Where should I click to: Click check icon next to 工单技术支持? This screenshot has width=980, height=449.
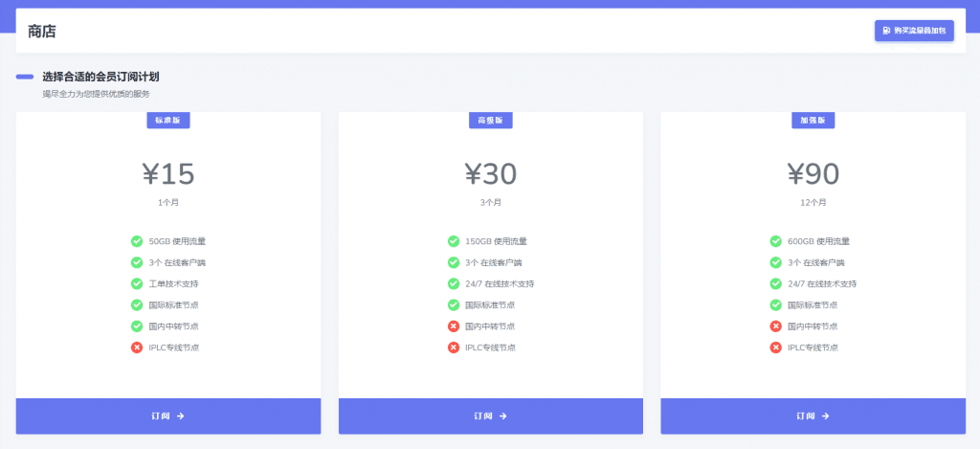click(x=137, y=283)
